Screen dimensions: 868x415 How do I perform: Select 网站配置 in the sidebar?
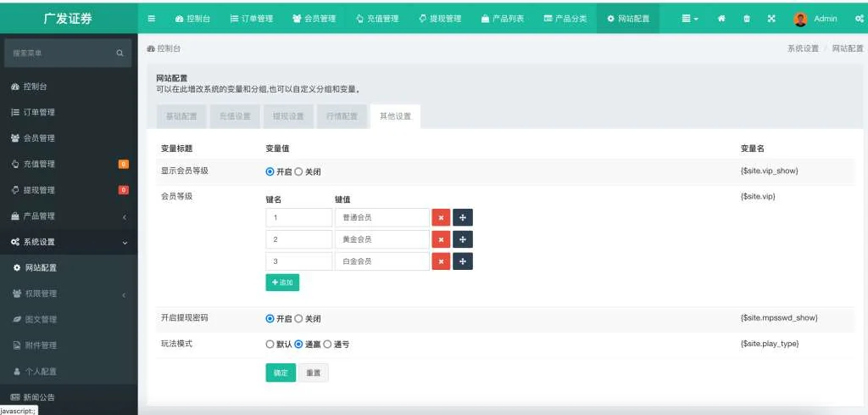(69, 267)
